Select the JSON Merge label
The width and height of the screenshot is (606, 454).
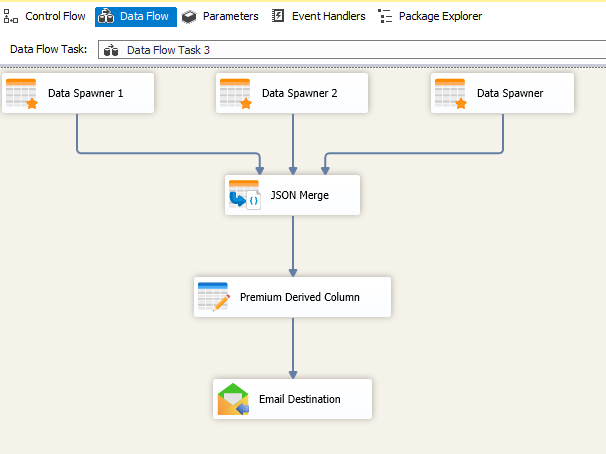(300, 195)
